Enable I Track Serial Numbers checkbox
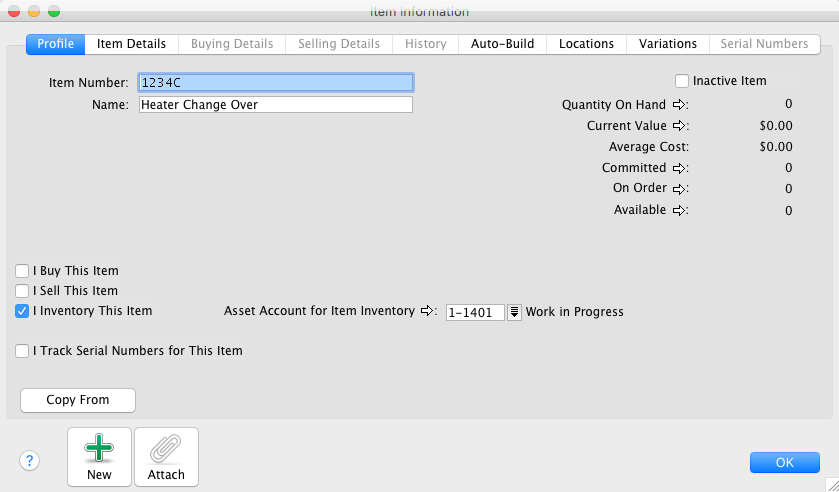The width and height of the screenshot is (839, 492). coord(22,351)
